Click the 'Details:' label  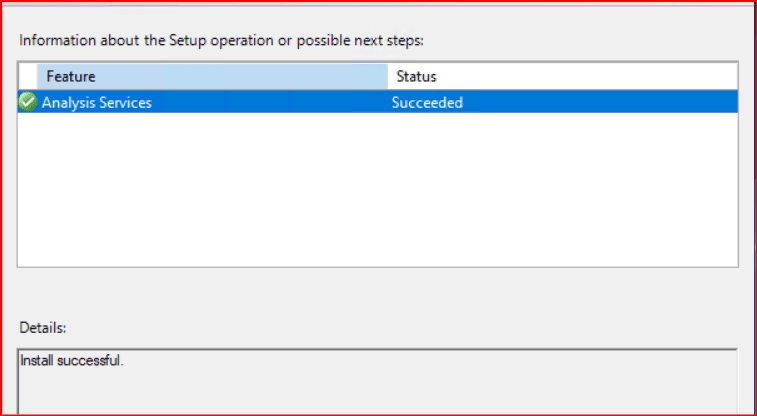[x=43, y=327]
